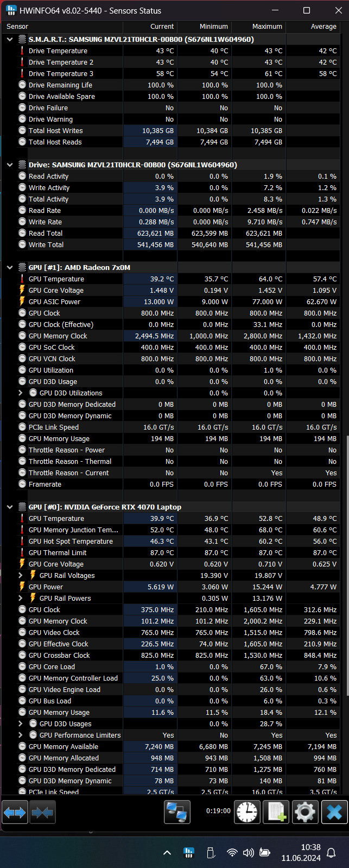Expand GPU Rail Voltages row
This screenshot has height=868, width=349.
[x=21, y=576]
